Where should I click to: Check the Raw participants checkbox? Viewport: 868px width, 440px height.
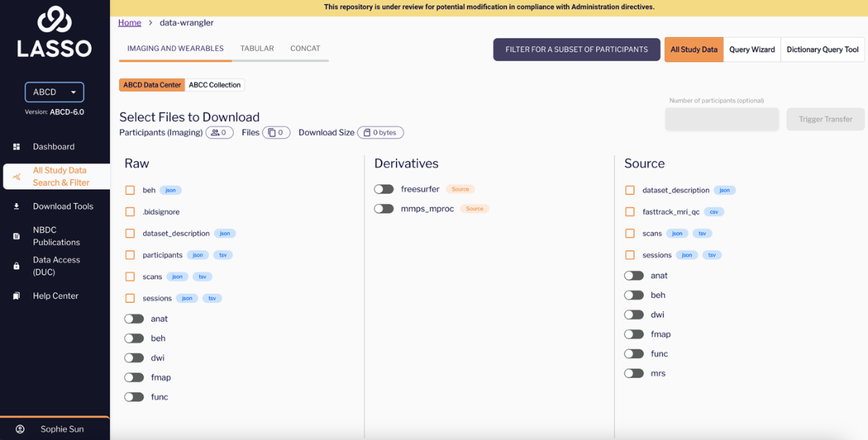click(x=130, y=255)
